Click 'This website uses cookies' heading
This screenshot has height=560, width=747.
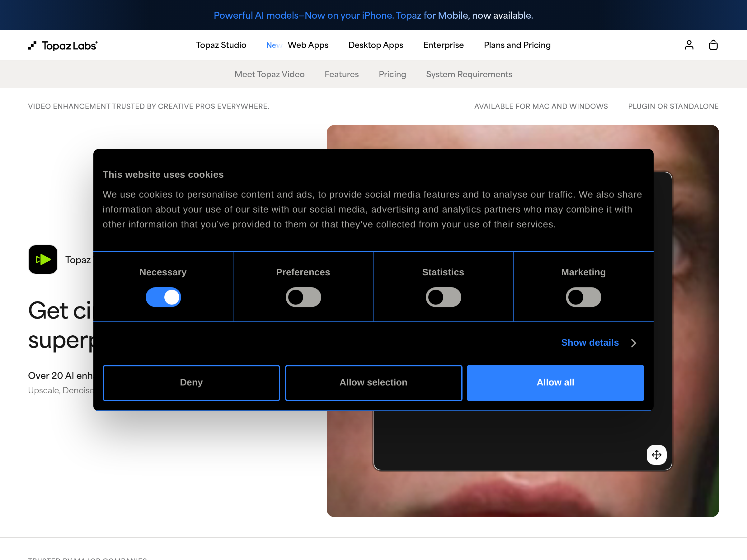pyautogui.click(x=163, y=175)
